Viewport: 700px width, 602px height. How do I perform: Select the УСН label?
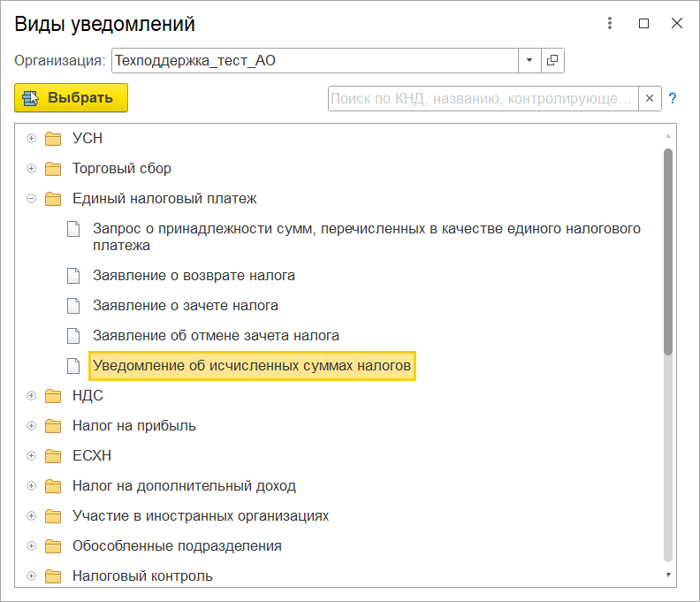click(87, 139)
